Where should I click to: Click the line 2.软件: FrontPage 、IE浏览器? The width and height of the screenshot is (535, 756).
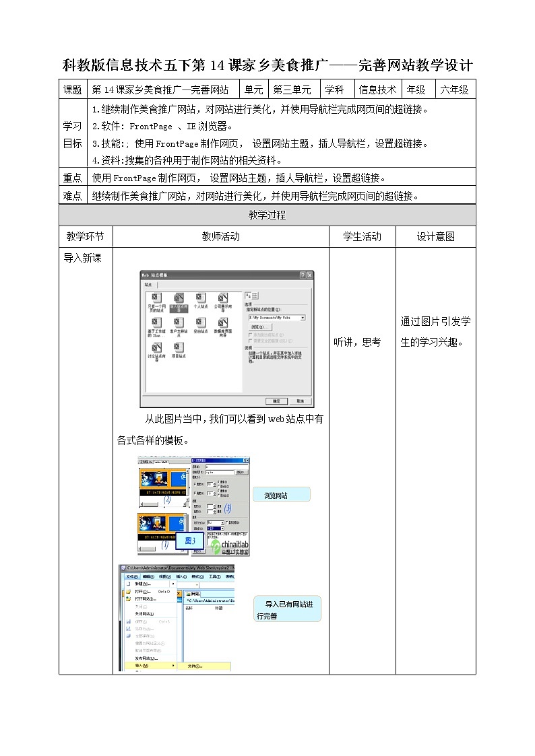162,127
